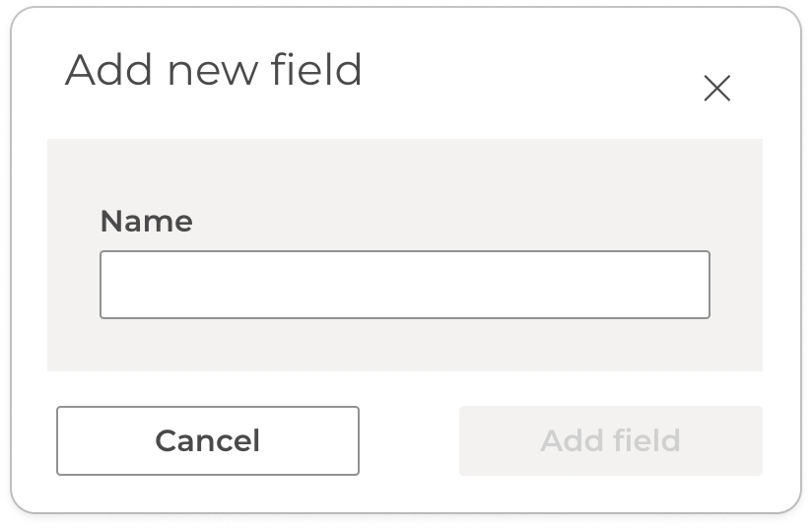
Task: Click the Add new field title text
Action: 214,71
